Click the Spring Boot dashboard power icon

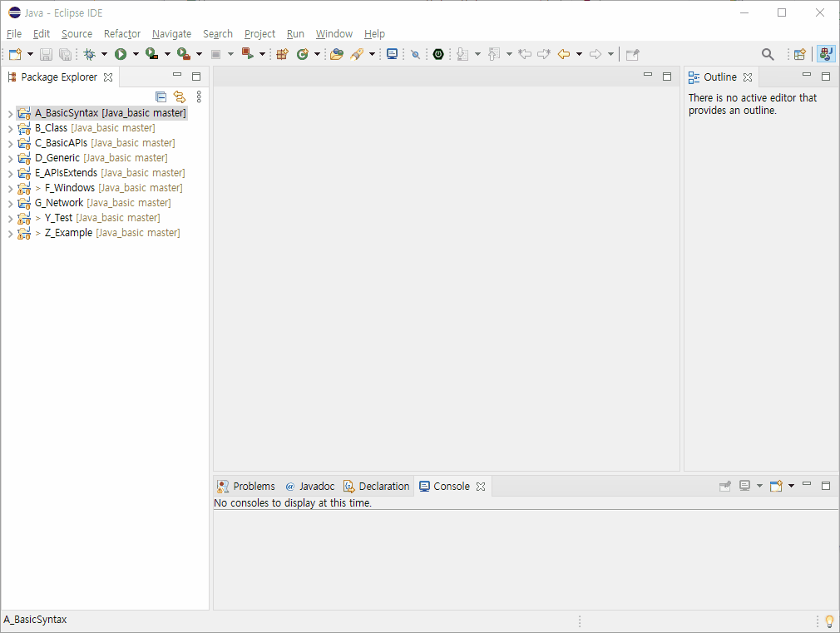click(438, 54)
